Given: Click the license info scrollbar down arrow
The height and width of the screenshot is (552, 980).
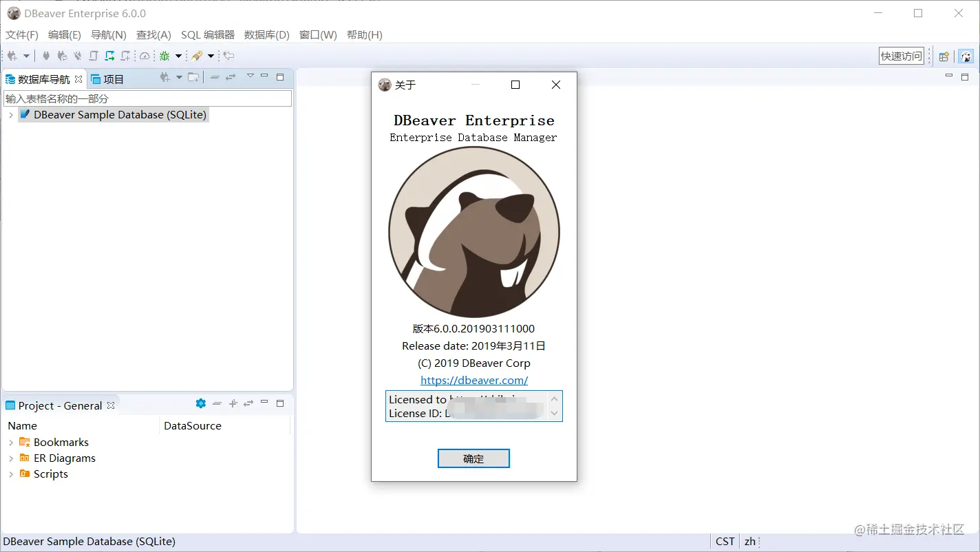Looking at the screenshot, I should click(554, 414).
